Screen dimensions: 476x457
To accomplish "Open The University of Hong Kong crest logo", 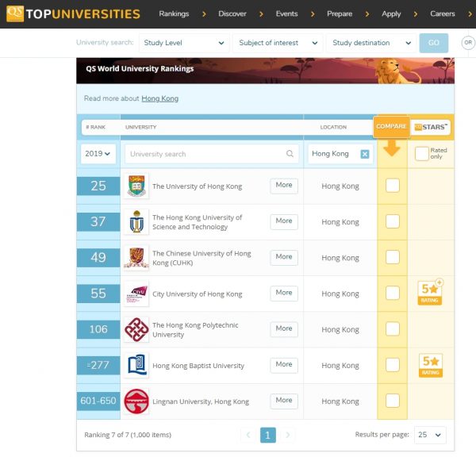I will tap(136, 186).
